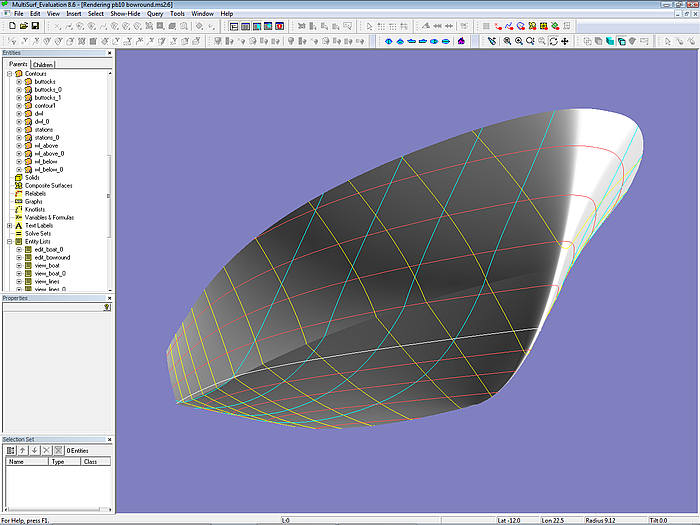Collapse the Contours tree node
This screenshot has width=700, height=525.
coord(9,74)
